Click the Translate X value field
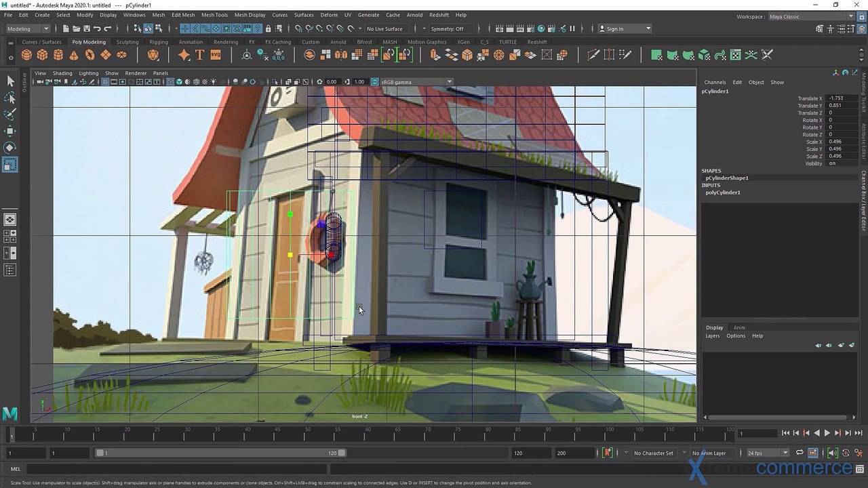The image size is (868, 488). point(842,98)
